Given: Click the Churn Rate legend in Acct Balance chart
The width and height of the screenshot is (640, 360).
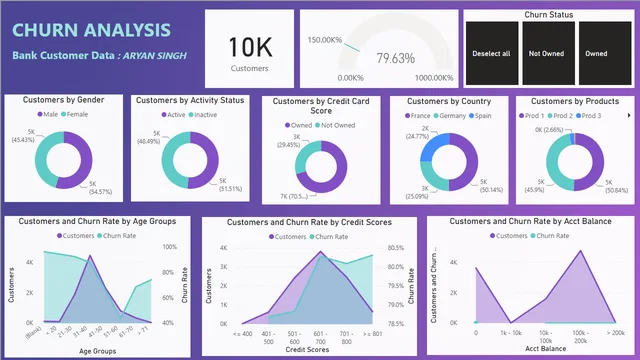Looking at the screenshot, I should click(x=550, y=236).
